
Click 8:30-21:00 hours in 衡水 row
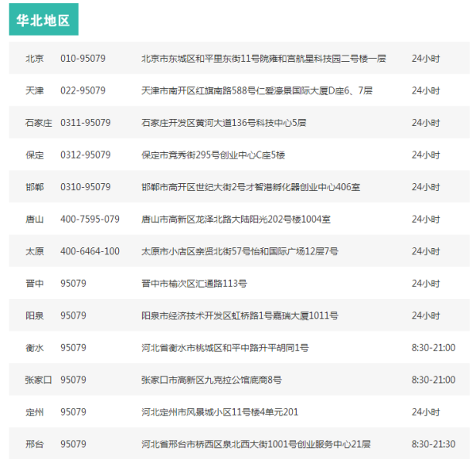click(433, 348)
